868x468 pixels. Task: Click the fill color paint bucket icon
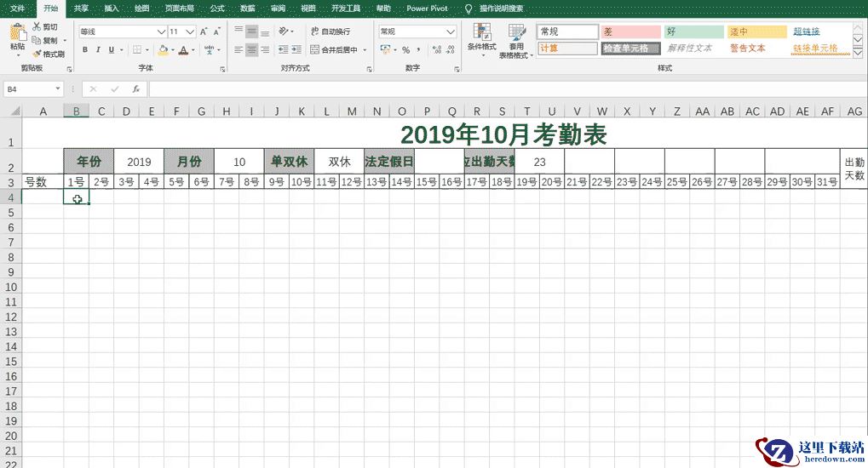coord(163,50)
